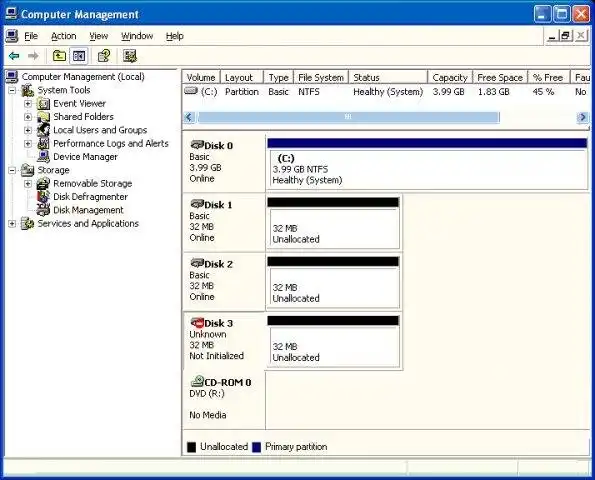
Task: Collapse the Storage node
Action: [x=12, y=170]
